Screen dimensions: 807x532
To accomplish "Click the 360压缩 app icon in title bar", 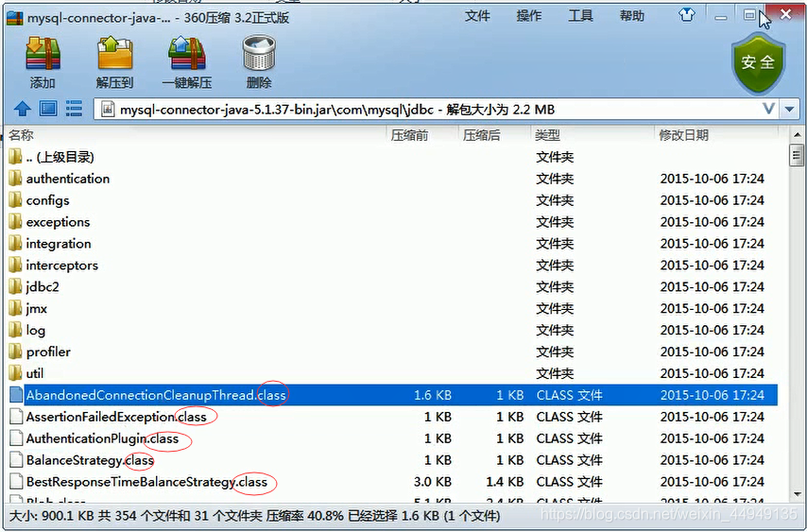I will (x=15, y=18).
